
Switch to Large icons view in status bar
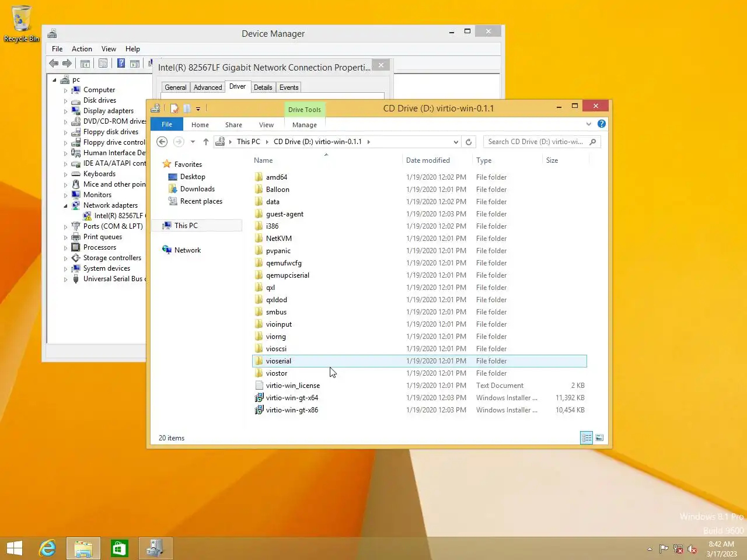[x=599, y=437]
